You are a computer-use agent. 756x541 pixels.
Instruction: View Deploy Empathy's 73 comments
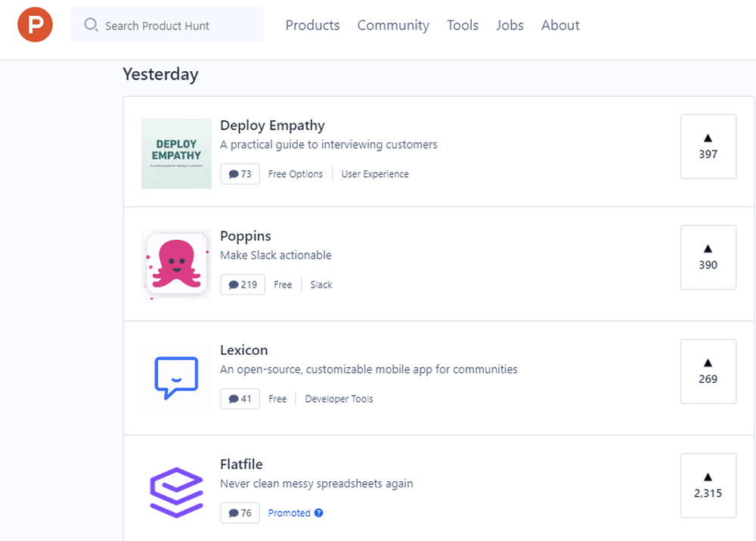(240, 174)
